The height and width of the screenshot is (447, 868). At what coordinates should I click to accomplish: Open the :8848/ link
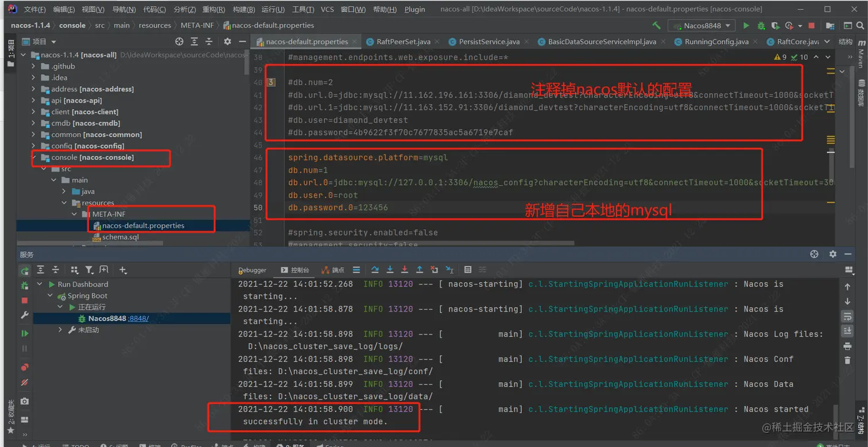(138, 318)
